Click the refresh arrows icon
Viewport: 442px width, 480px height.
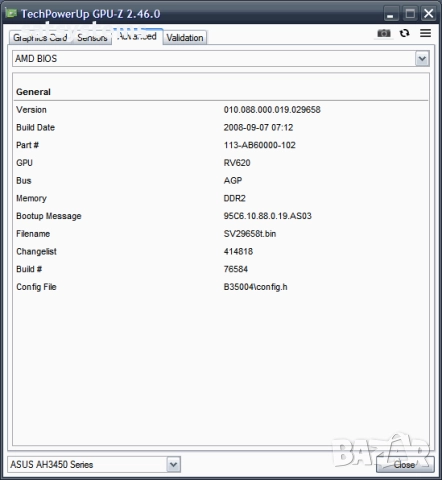(x=404, y=33)
